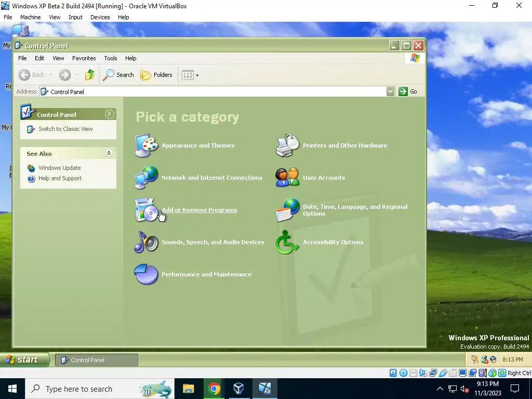Viewport: 532px width, 399px height.
Task: Open the Help and Support link
Action: pos(60,179)
